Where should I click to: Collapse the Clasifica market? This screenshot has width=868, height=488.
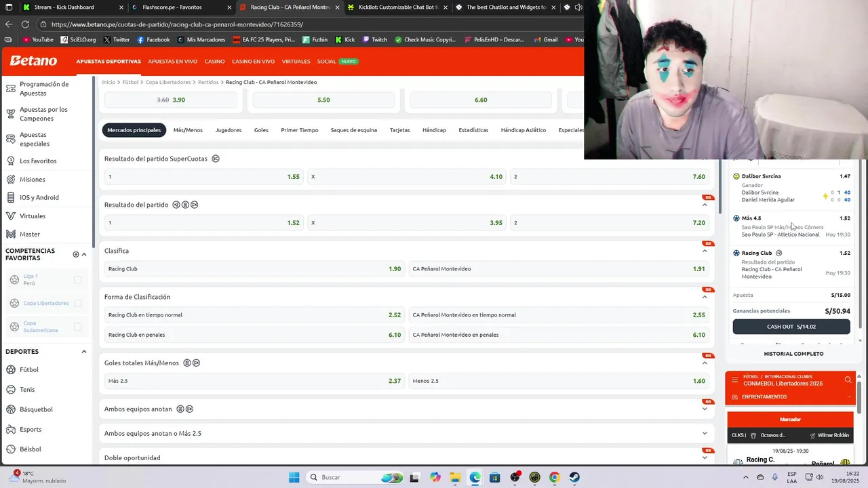pos(705,251)
